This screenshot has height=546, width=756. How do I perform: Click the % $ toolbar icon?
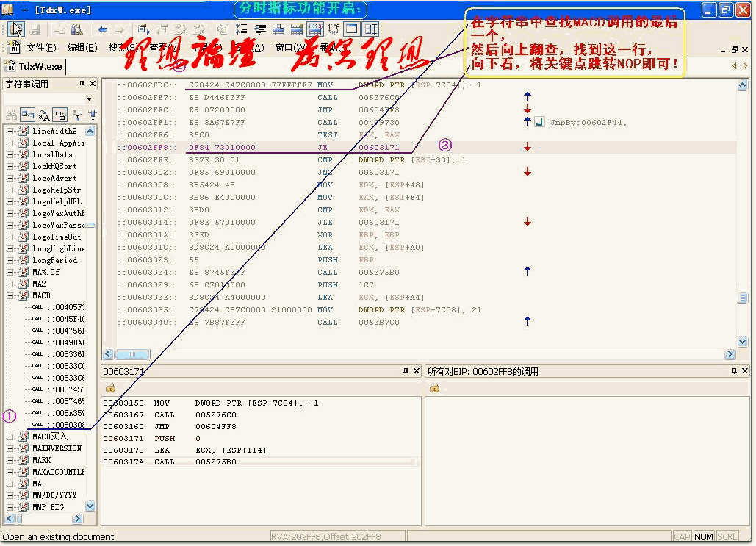[x=315, y=29]
